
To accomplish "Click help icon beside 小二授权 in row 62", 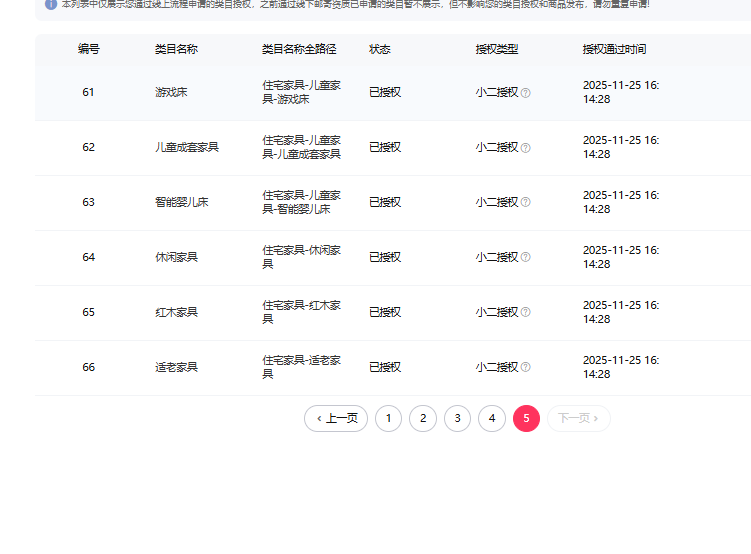I will pos(526,148).
